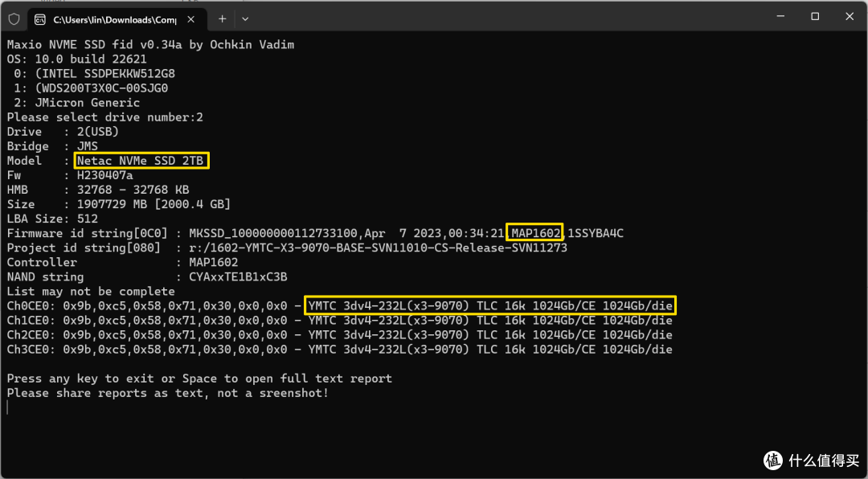
Task: Click the 'Drive : 2(USB)' line
Action: [63, 132]
